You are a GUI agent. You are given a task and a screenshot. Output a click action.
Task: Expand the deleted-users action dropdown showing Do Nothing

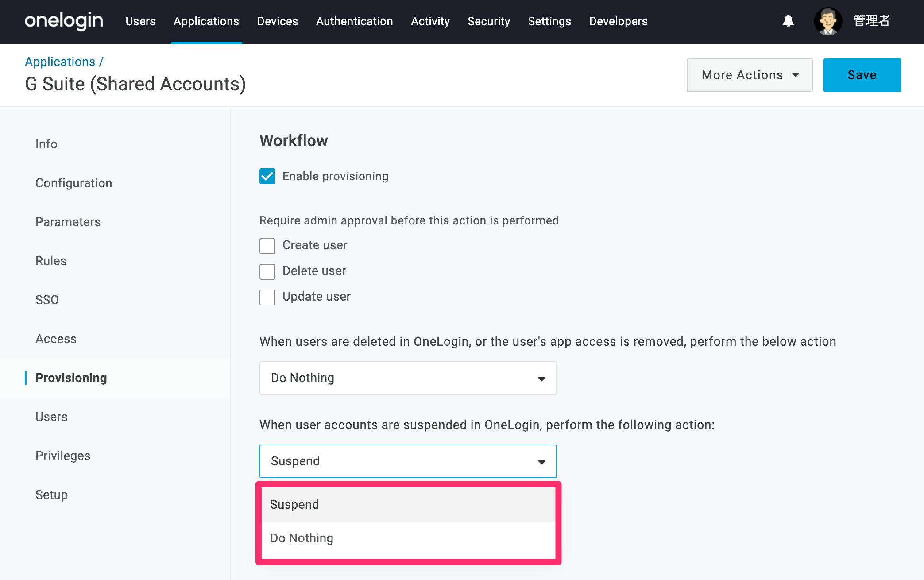[x=408, y=378]
